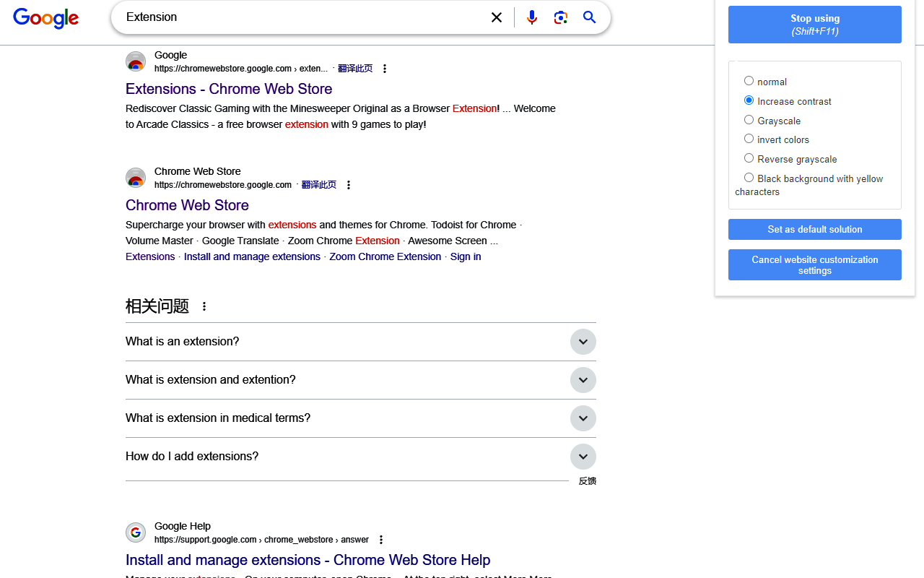The width and height of the screenshot is (924, 578).
Task: Click the Google logo
Action: click(x=45, y=18)
